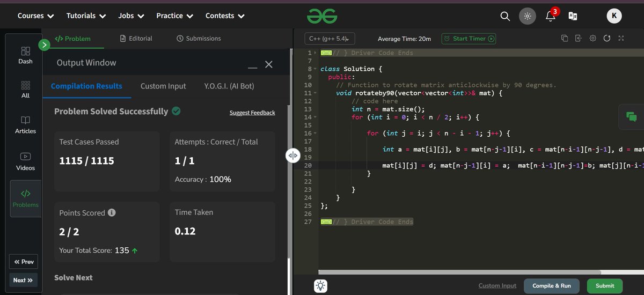Image resolution: width=644 pixels, height=295 pixels.
Task: Click the Points Scored info icon
Action: [112, 212]
